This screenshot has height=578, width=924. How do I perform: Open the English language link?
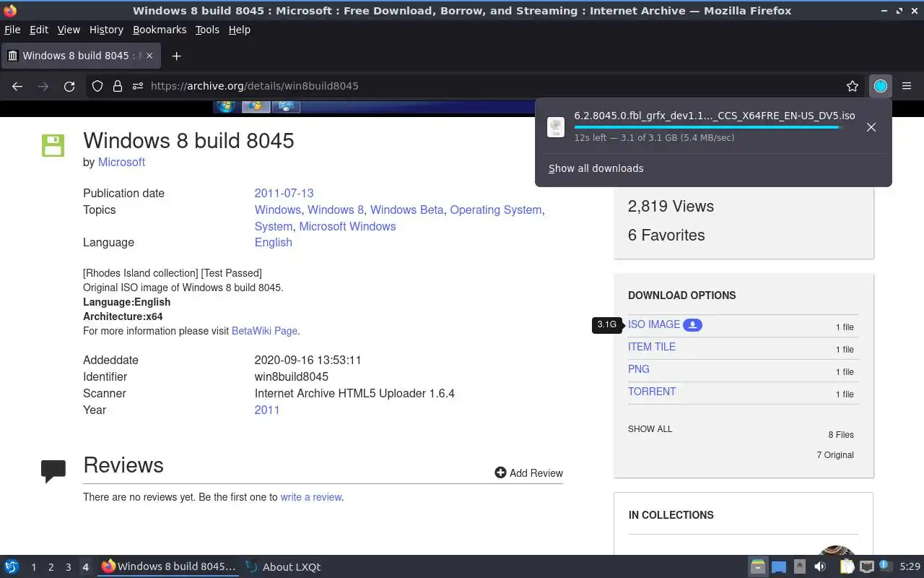click(x=273, y=242)
